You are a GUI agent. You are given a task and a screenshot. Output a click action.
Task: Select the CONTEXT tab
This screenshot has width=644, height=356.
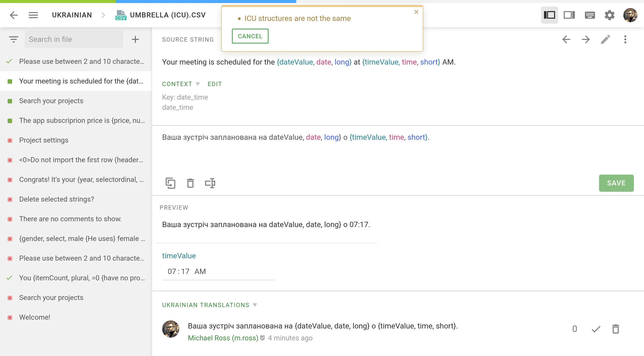click(177, 84)
